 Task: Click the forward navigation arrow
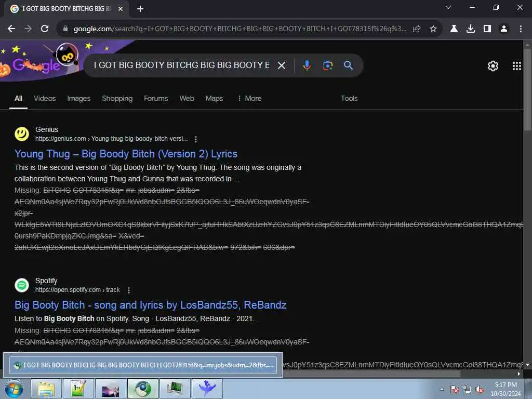[28, 29]
